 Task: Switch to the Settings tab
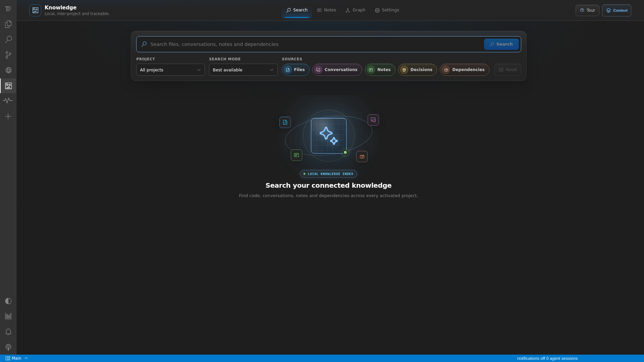tap(387, 10)
